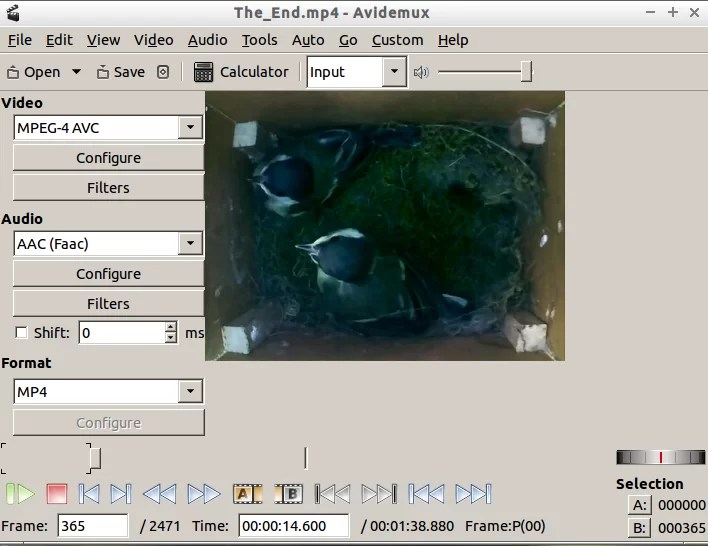Open the Help menu
This screenshot has width=708, height=546.
click(x=453, y=40)
